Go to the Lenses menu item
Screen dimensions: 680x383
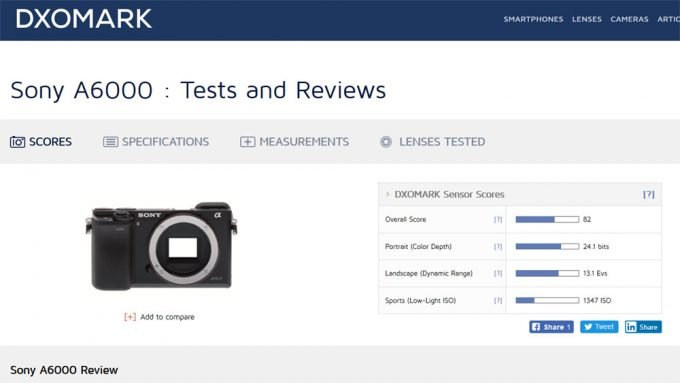(x=586, y=19)
